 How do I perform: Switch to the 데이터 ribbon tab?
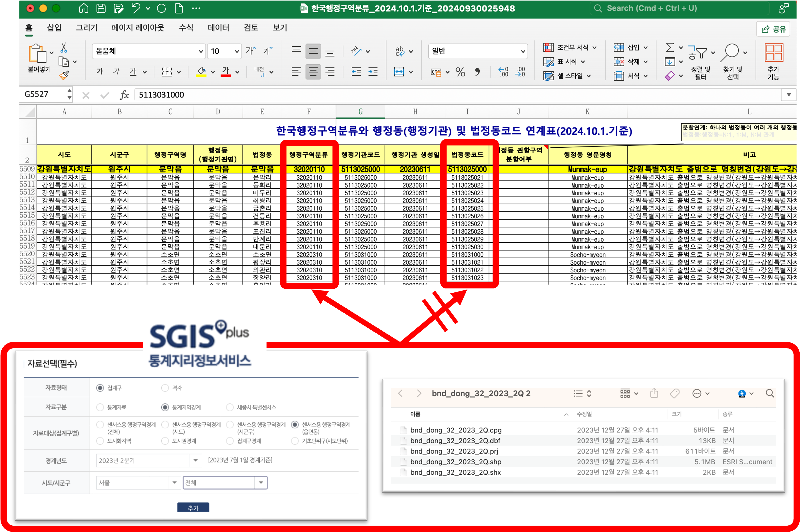218,27
